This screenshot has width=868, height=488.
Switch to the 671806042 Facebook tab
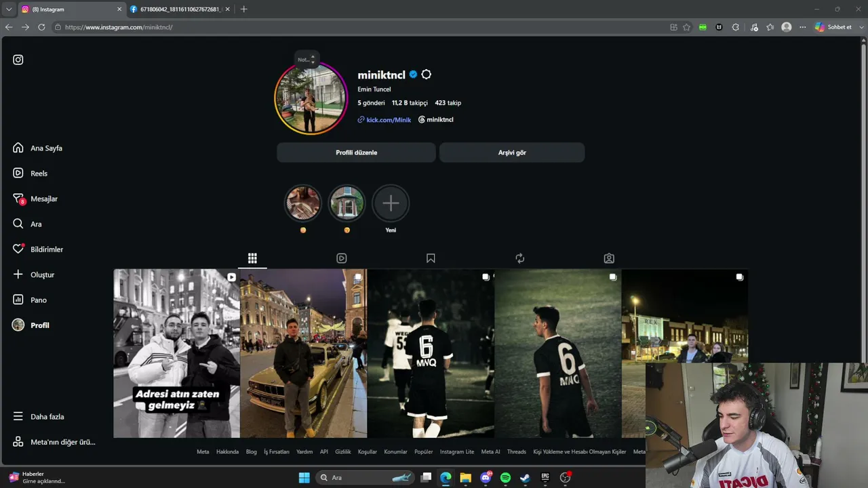click(180, 9)
